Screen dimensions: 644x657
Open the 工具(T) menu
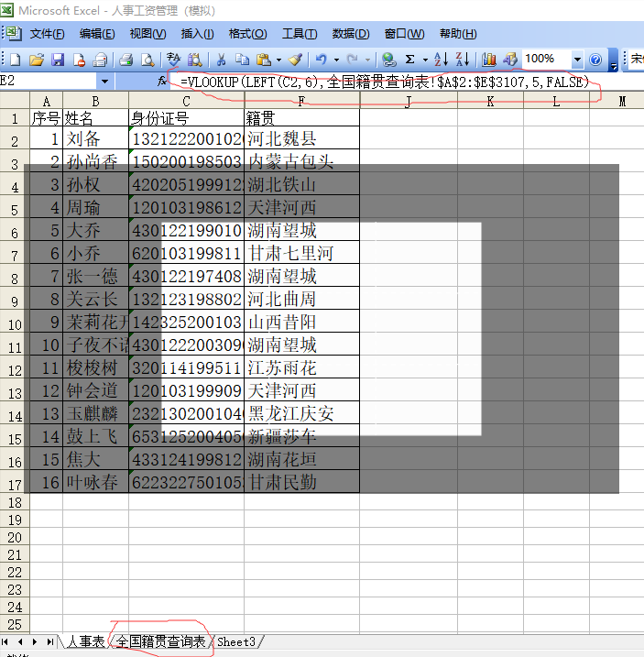click(300, 34)
